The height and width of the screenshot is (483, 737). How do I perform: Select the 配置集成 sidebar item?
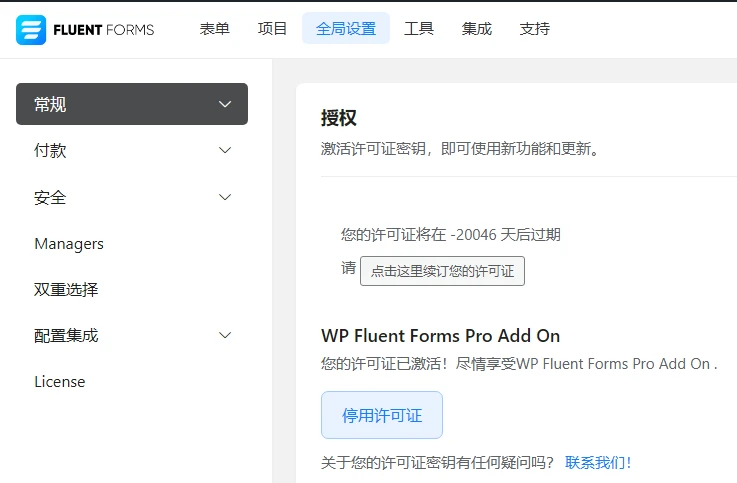point(132,335)
